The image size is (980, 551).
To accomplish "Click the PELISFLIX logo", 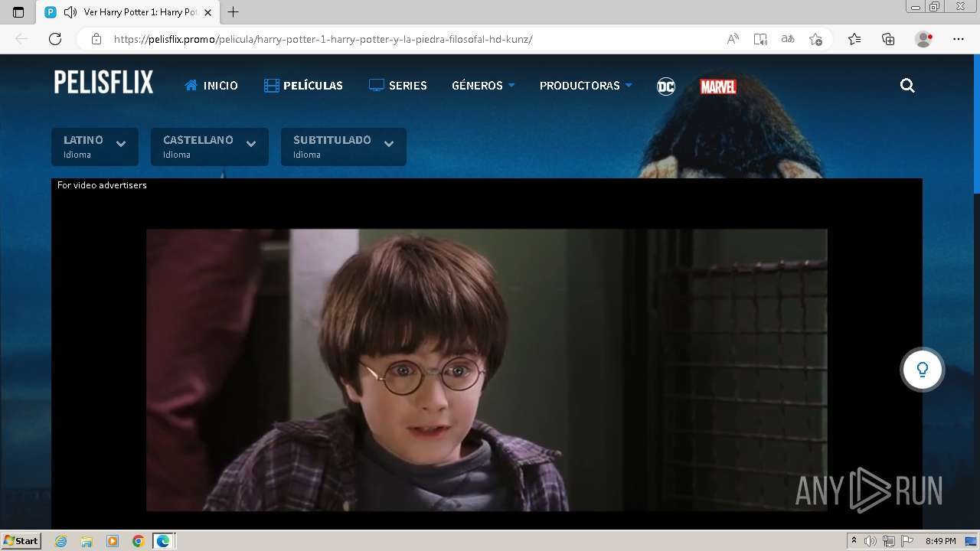I will (x=103, y=83).
